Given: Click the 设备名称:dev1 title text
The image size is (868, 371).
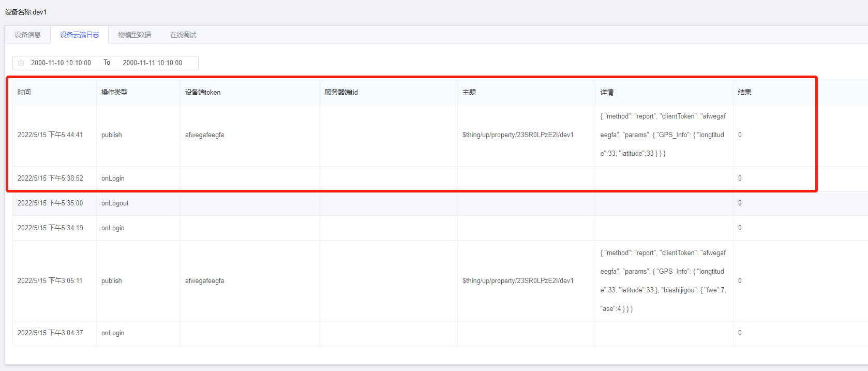Looking at the screenshot, I should (26, 12).
